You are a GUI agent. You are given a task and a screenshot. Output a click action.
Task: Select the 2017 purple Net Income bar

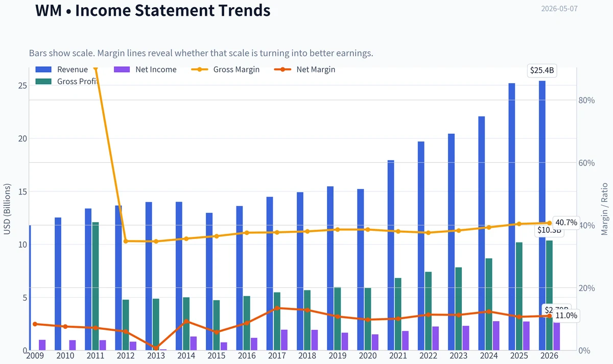pos(285,340)
